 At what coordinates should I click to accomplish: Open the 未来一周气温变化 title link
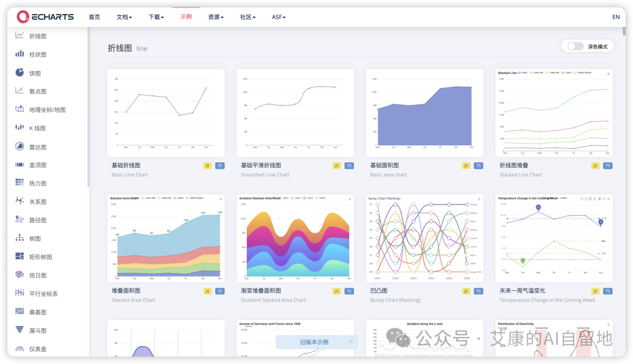522,291
